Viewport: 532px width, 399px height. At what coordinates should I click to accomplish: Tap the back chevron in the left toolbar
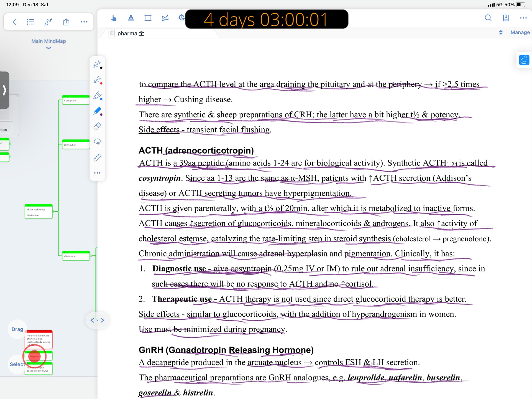[15, 22]
